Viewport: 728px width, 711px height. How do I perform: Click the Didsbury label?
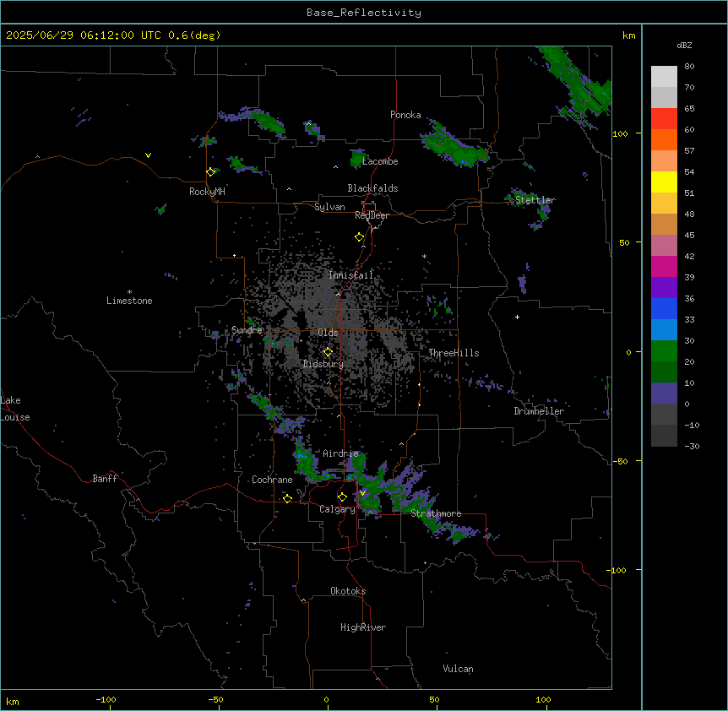tap(323, 364)
